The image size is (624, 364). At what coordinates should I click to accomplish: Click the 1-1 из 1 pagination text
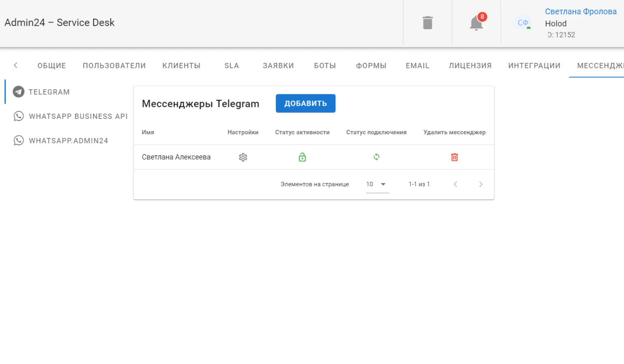point(419,184)
